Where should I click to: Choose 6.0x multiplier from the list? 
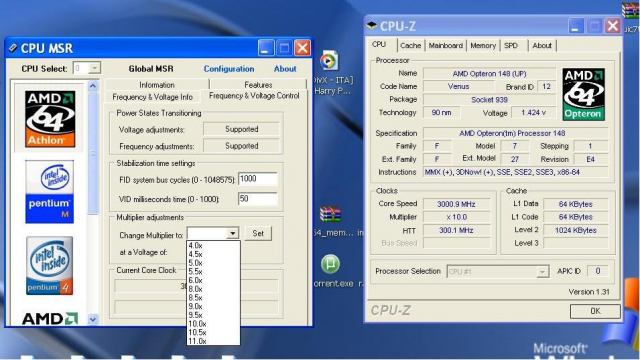213,280
